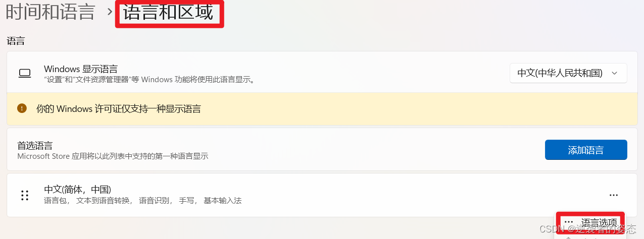The width and height of the screenshot is (644, 239).
Task: Select the Windows 显示语言 setting row
Action: click(x=322, y=73)
